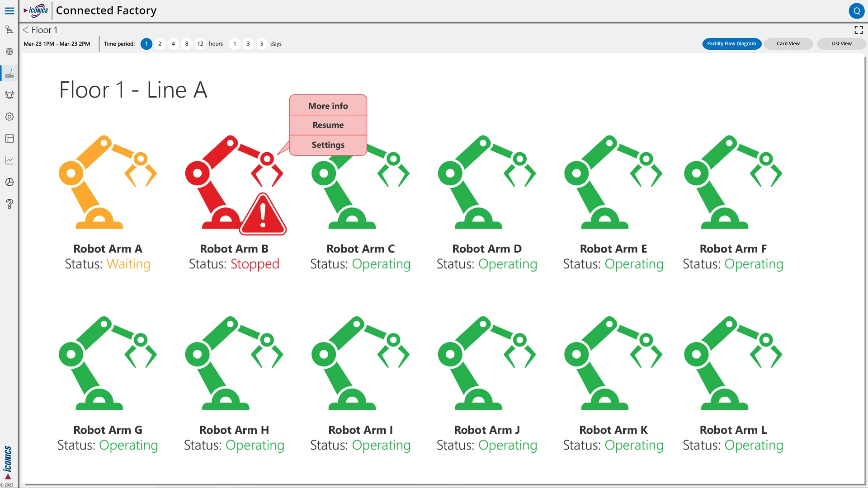Open the alarm bell notifications icon
This screenshot has width=868, height=488.
pos(9,95)
